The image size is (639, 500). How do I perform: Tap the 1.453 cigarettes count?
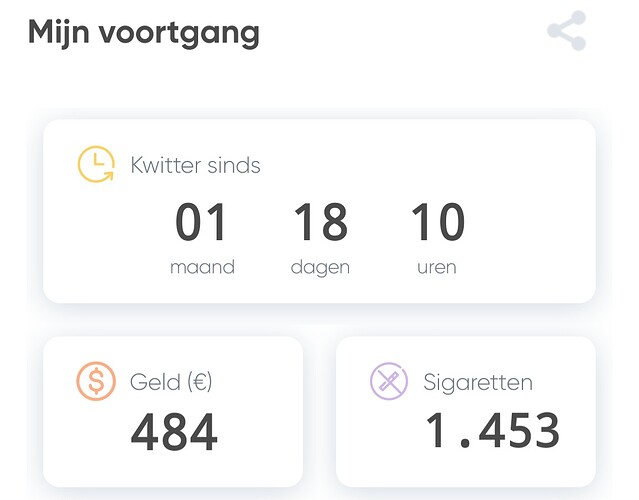(492, 431)
